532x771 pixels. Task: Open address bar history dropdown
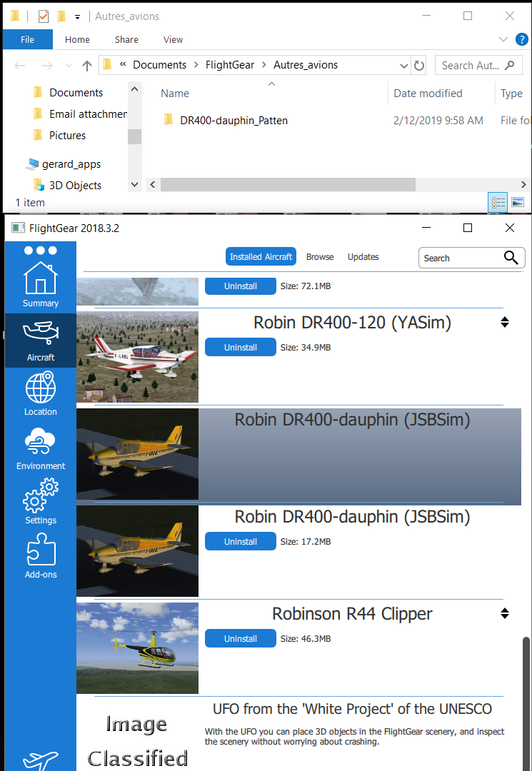[404, 66]
